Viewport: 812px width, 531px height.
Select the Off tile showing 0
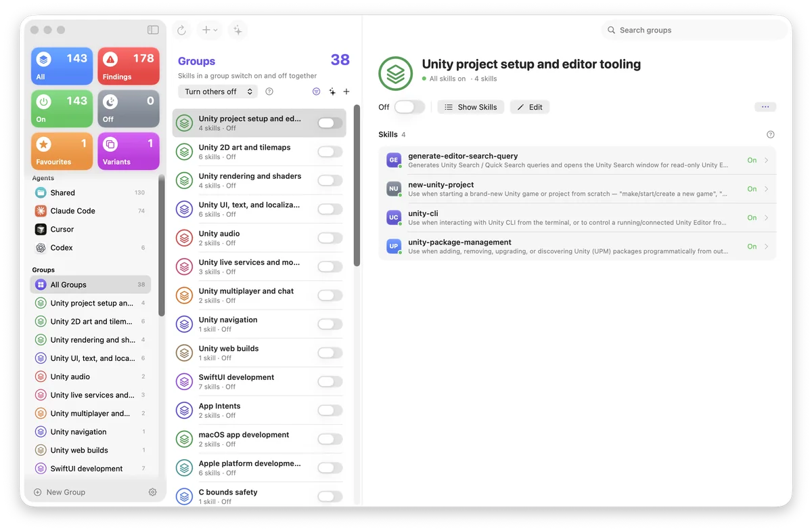point(129,108)
